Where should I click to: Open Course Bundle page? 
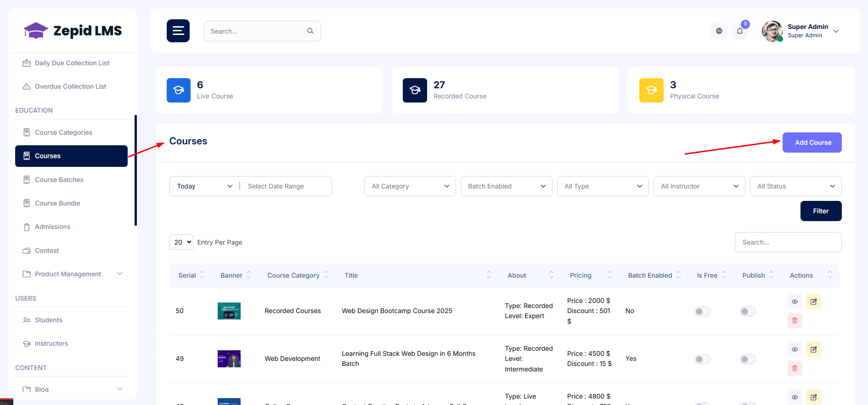[72, 203]
